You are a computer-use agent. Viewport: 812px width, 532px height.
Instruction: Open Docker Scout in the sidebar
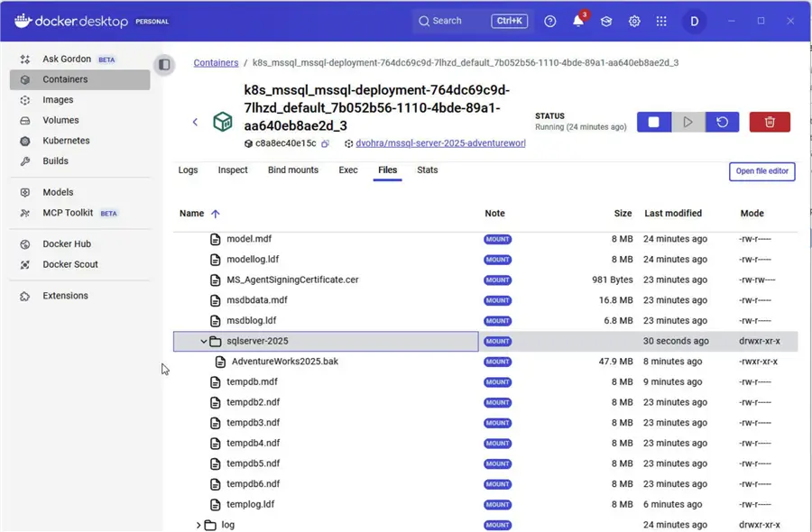(79, 264)
